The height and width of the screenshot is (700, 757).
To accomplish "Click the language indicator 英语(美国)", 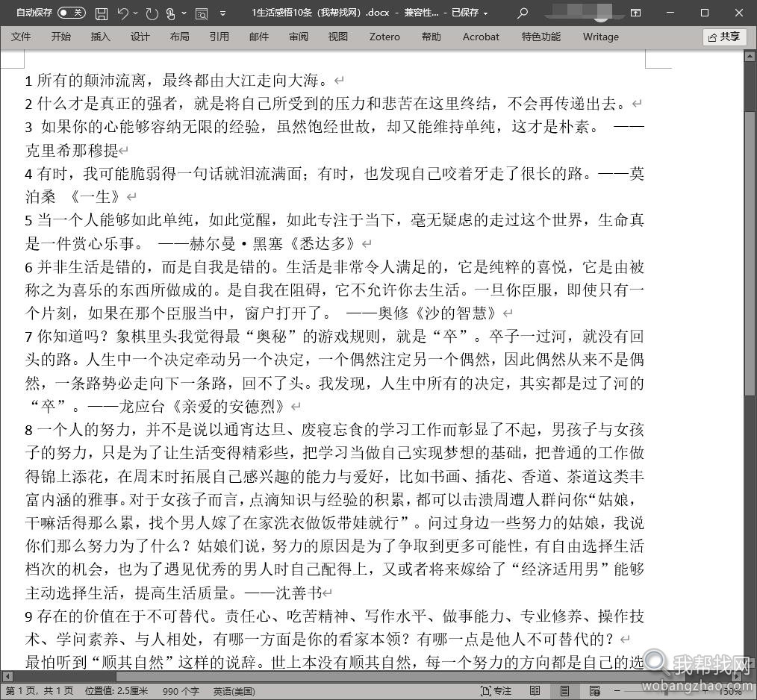I will pyautogui.click(x=234, y=691).
